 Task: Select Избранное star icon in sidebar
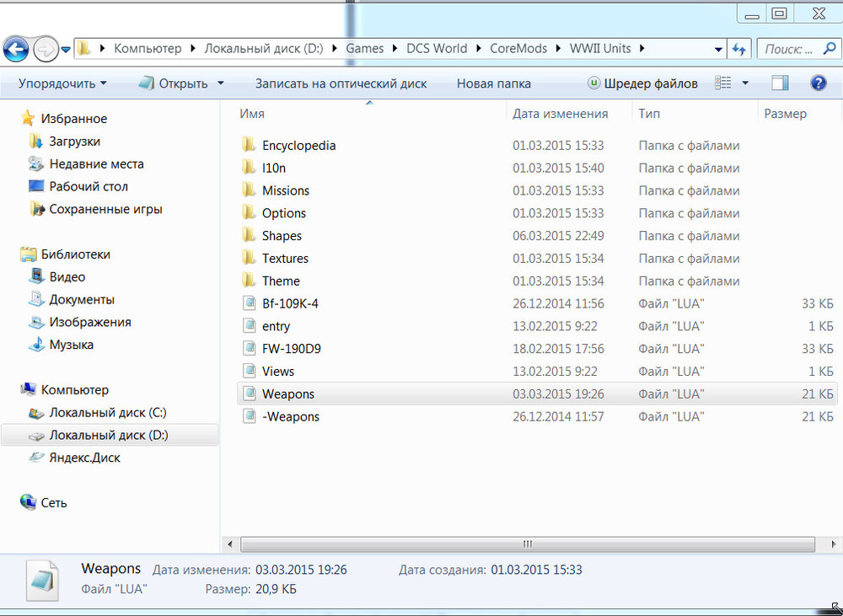tap(28, 118)
